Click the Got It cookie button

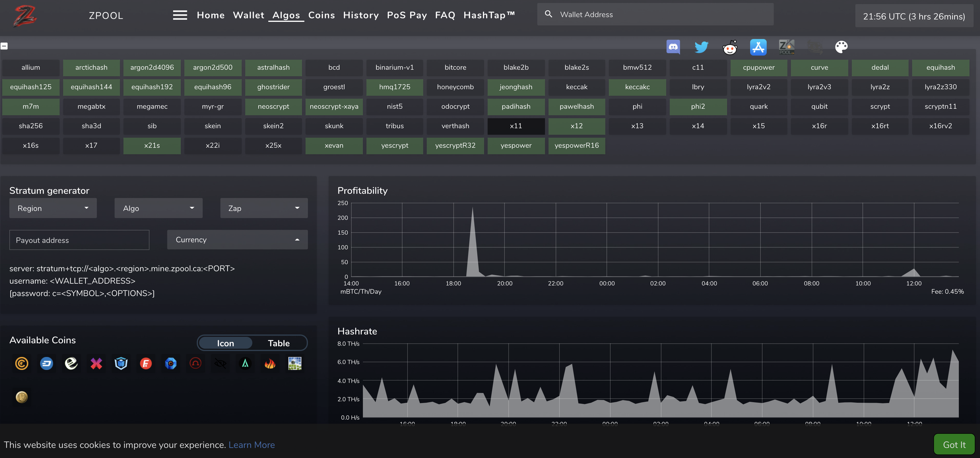click(x=954, y=445)
